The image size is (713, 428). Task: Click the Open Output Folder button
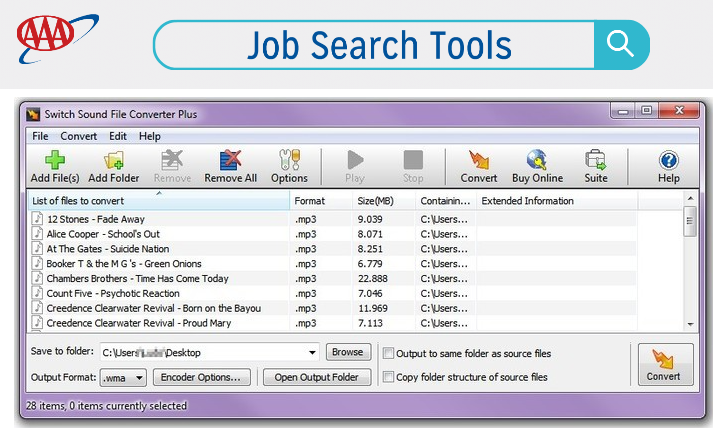point(316,377)
